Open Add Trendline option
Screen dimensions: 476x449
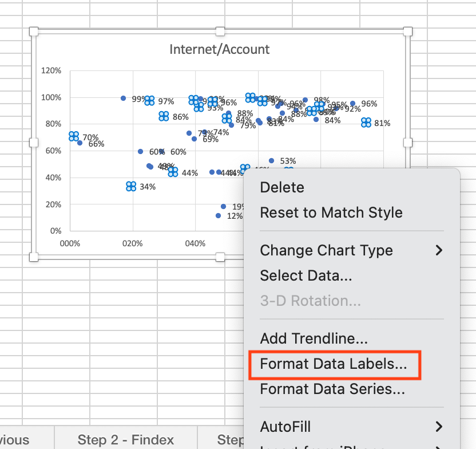pyautogui.click(x=314, y=338)
